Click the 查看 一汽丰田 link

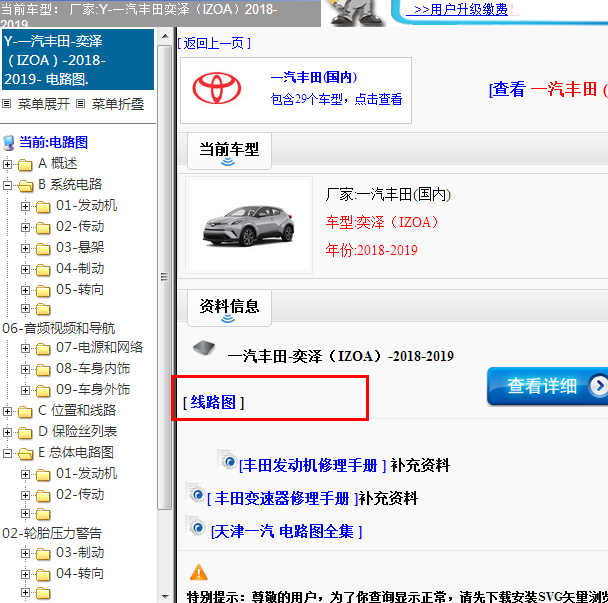point(548,89)
